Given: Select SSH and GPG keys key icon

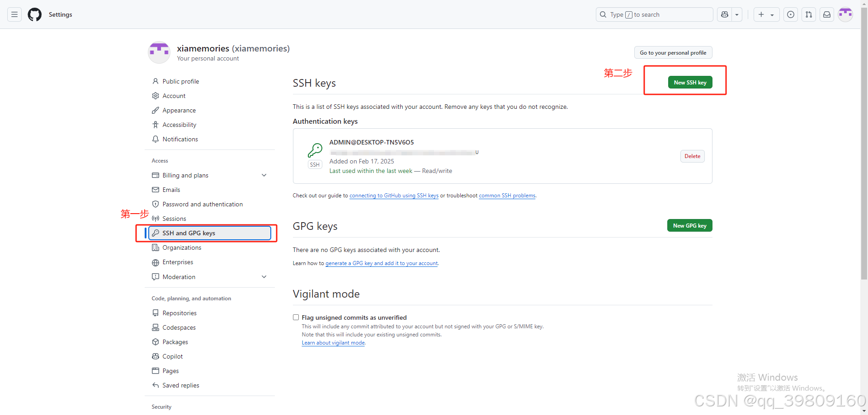Looking at the screenshot, I should [156, 233].
